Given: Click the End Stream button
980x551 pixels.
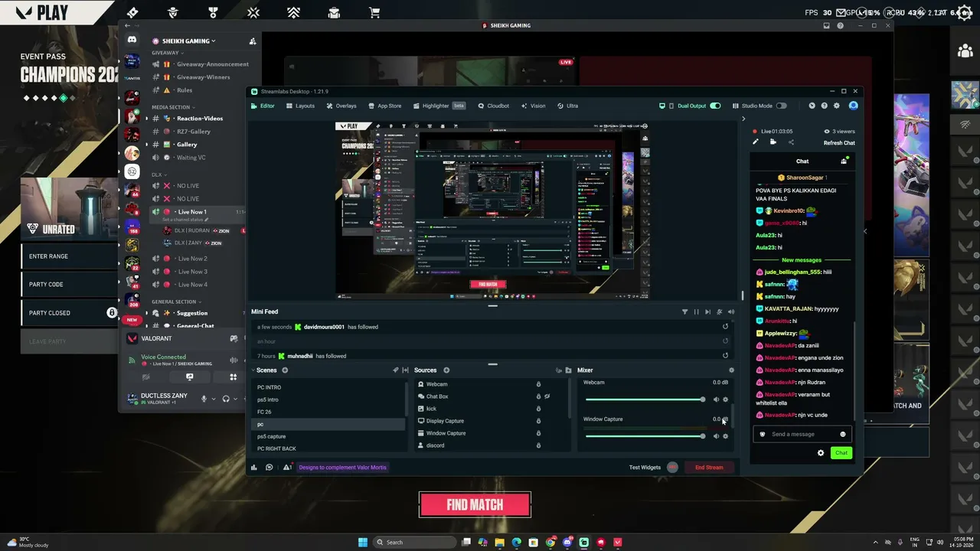Looking at the screenshot, I should [709, 468].
